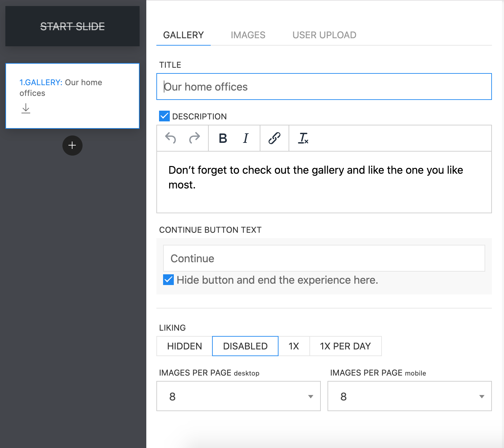The image size is (504, 448).
Task: Click the Title input field
Action: pos(324,87)
